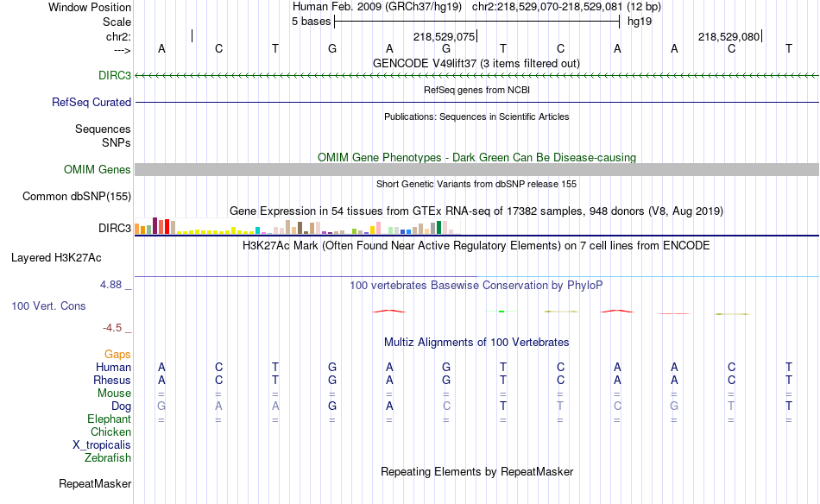This screenshot has width=820, height=504.
Task: Click the tall purple bar in the GTEx chart
Action: click(x=155, y=226)
